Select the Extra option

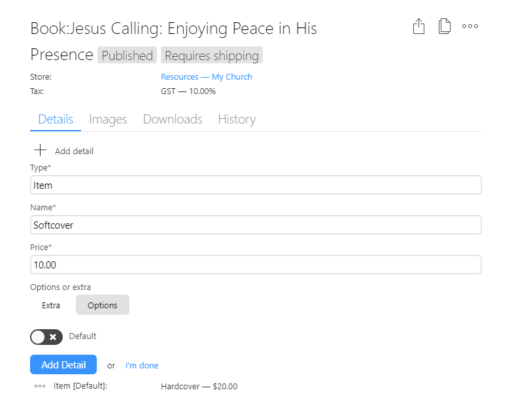click(51, 305)
